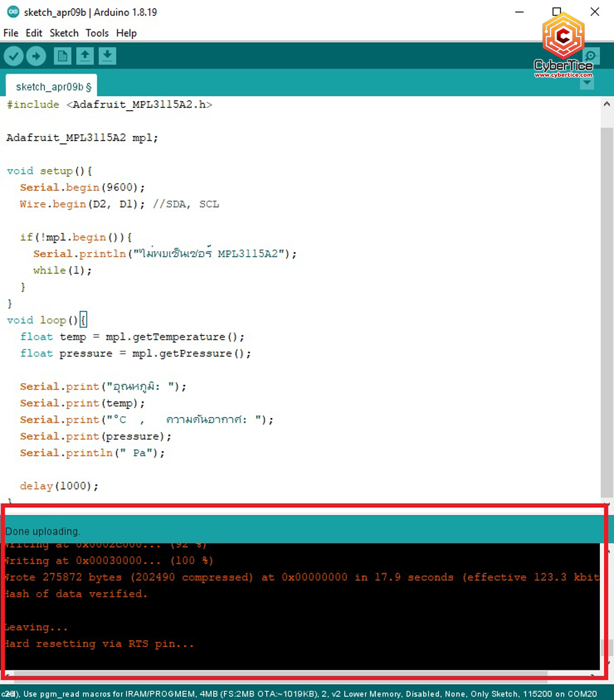This screenshot has width=614, height=700.
Task: Click the console horizontal scrollbar
Action: (x=278, y=673)
